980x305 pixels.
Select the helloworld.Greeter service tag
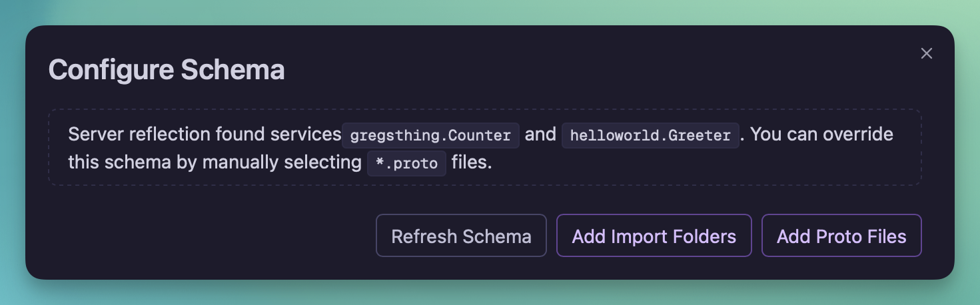(650, 135)
